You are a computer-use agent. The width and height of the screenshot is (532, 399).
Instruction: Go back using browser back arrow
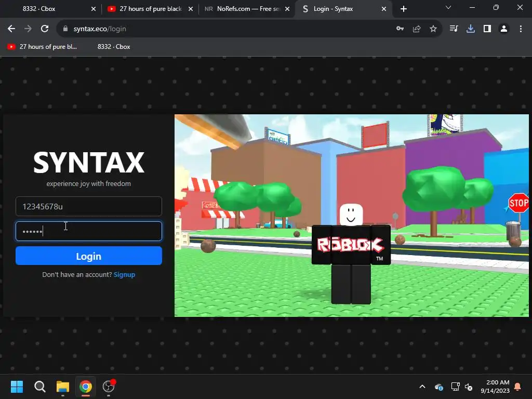click(11, 29)
